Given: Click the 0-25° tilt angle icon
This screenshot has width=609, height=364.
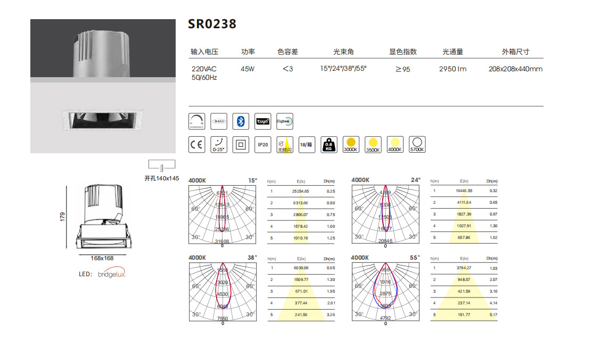Looking at the screenshot, I should point(219,144).
